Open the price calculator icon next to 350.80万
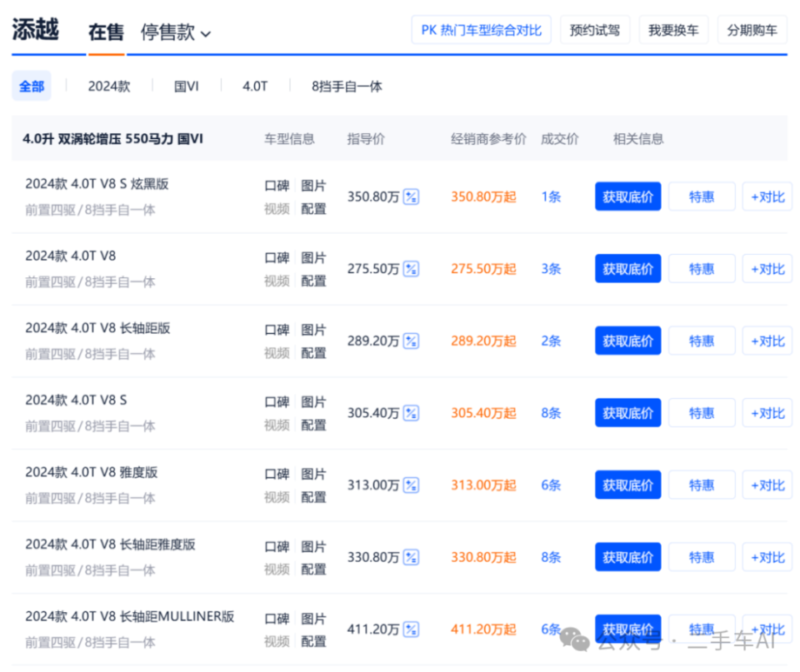Screen dimensions: 800x672 (x=411, y=197)
